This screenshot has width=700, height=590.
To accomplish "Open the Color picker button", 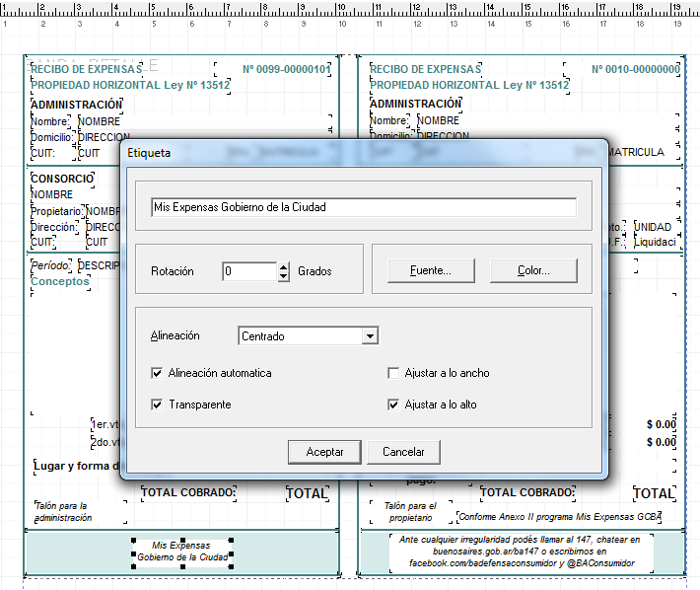I will click(533, 270).
